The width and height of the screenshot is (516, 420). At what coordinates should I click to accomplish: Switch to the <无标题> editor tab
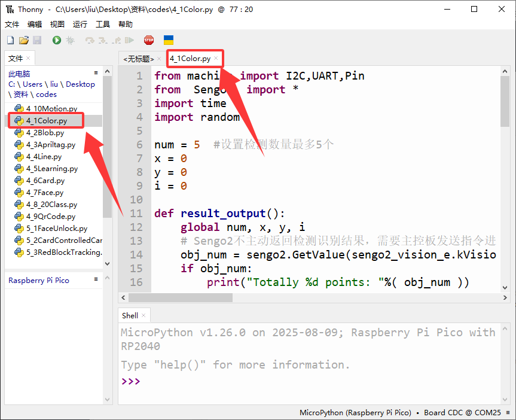point(139,59)
